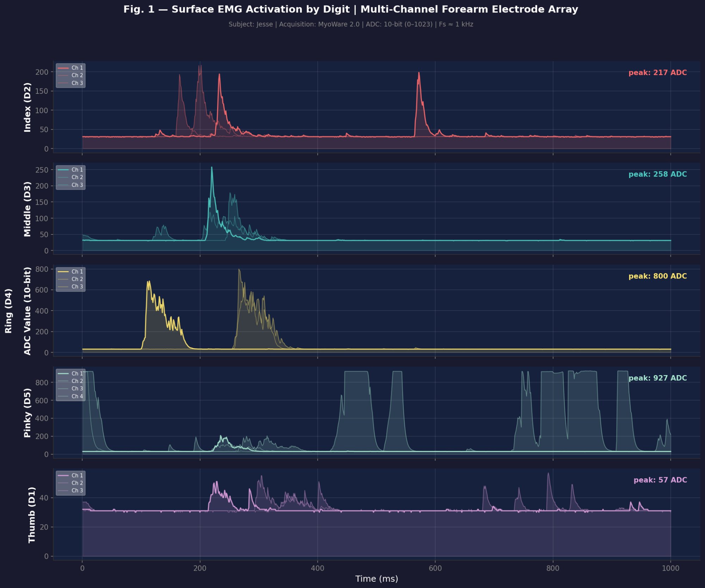Click the 1000 tick label on time axis
The height and width of the screenshot is (588, 705).
[670, 568]
